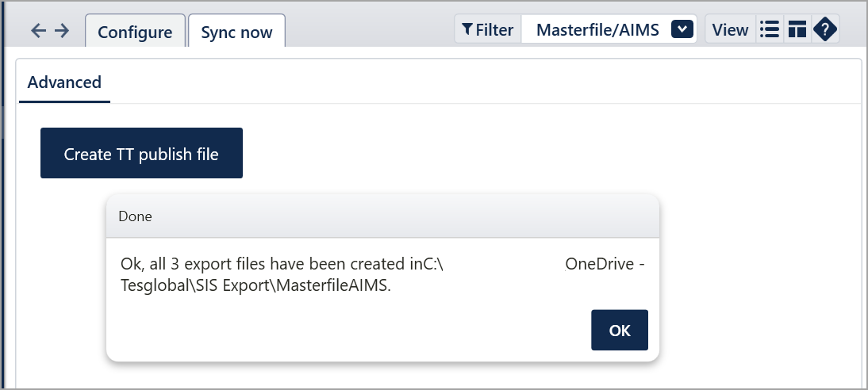
Task: Click the Filter label text
Action: coord(494,30)
